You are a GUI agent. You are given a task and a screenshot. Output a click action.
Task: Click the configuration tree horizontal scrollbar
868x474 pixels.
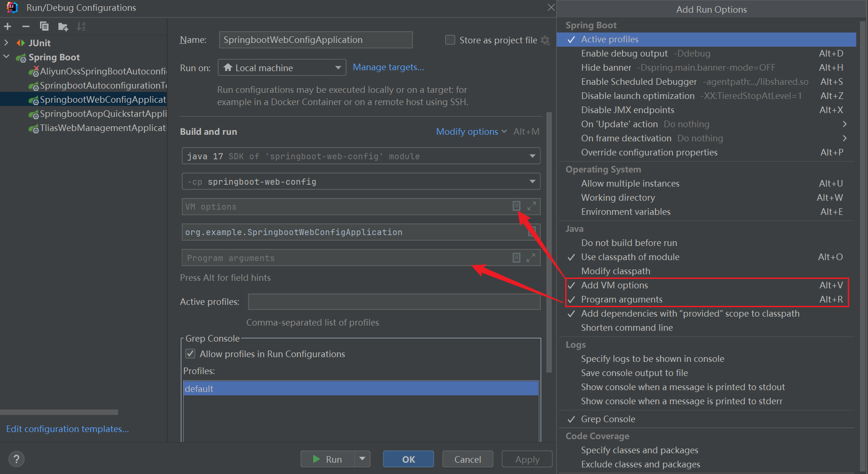[59, 412]
